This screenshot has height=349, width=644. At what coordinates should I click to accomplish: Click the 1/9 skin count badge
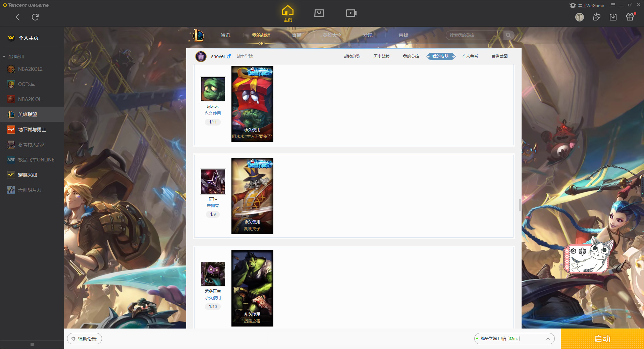click(x=213, y=214)
